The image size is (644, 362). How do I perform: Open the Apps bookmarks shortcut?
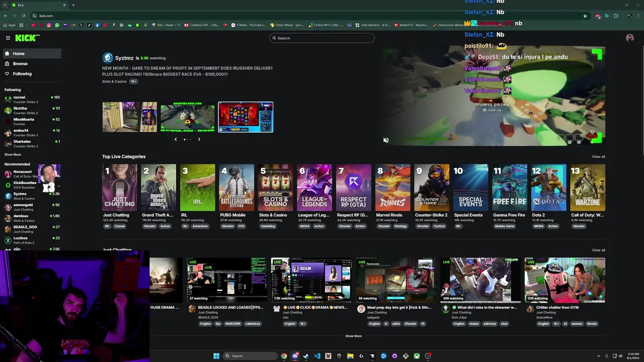pos(10,25)
